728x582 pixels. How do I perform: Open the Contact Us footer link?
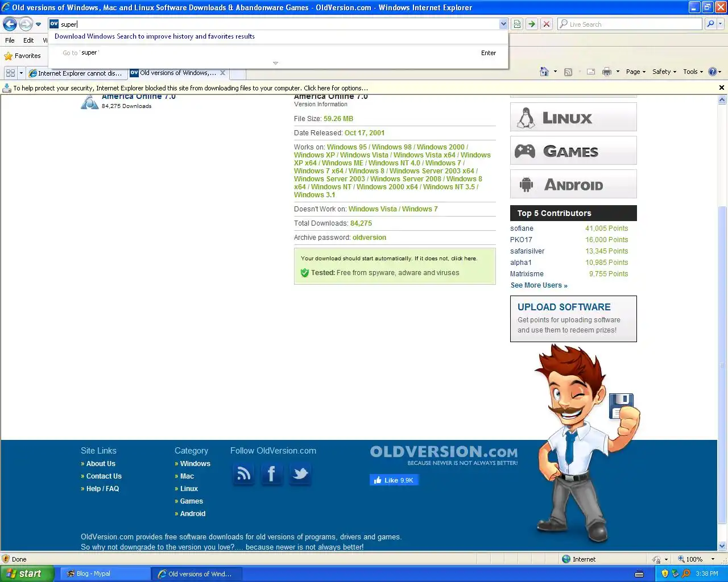point(104,476)
